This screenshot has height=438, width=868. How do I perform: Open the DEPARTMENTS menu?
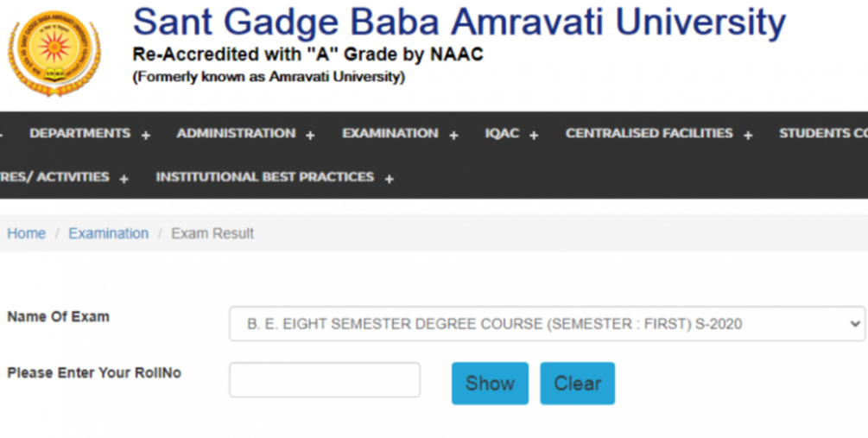point(79,133)
